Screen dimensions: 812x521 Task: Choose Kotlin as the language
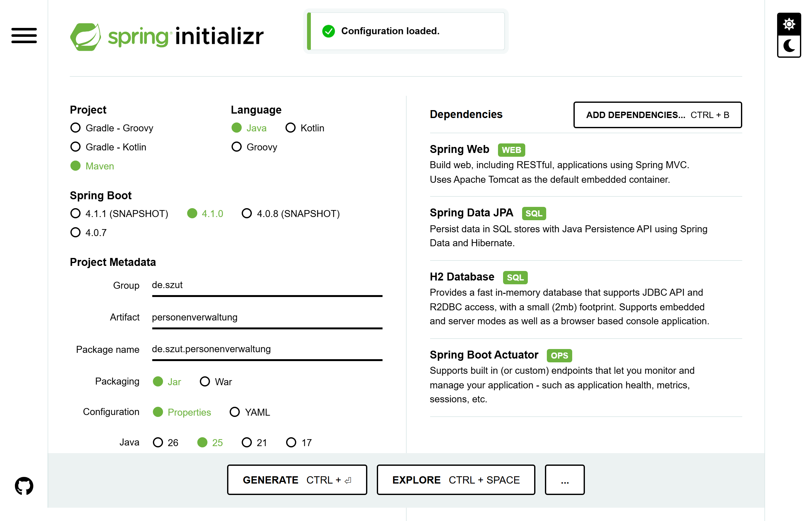click(x=305, y=128)
